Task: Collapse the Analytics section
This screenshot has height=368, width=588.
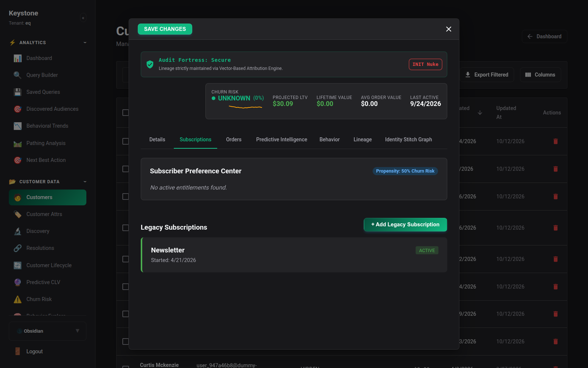Action: click(x=85, y=43)
